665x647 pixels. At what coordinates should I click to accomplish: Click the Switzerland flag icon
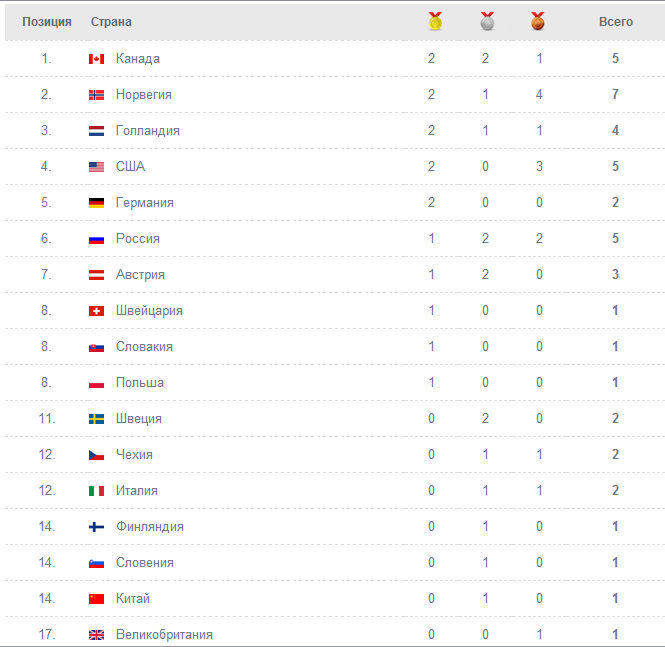coord(96,311)
